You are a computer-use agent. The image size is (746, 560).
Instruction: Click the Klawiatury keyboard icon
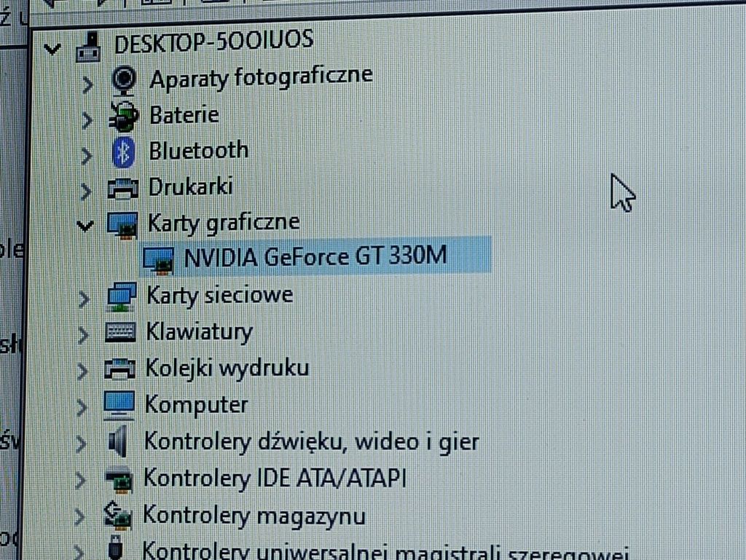[120, 332]
